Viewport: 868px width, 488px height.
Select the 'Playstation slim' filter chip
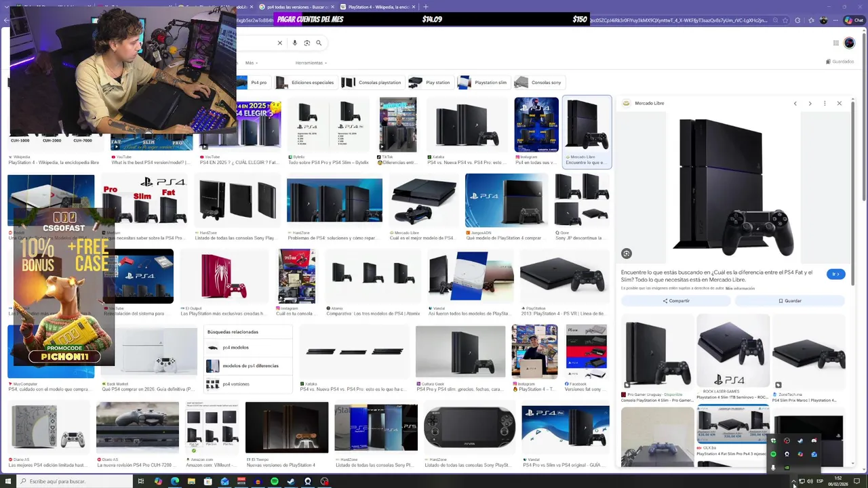(x=484, y=83)
